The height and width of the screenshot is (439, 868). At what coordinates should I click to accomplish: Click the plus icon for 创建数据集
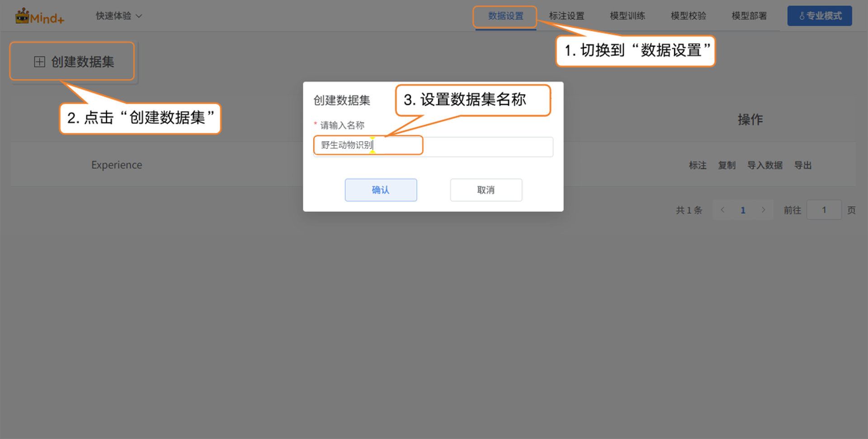tap(40, 62)
